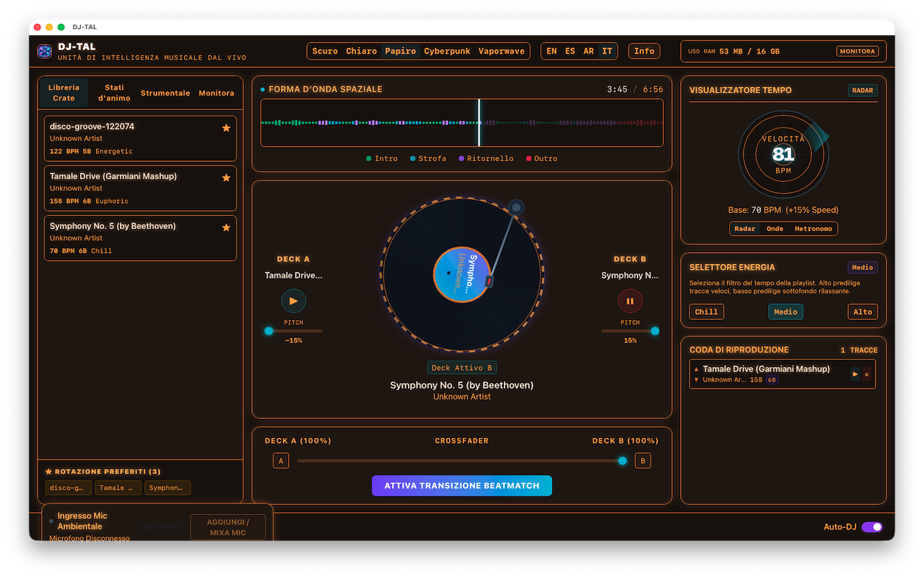Click the DJ-TAL logo icon
This screenshot has width=924, height=578.
coord(45,51)
